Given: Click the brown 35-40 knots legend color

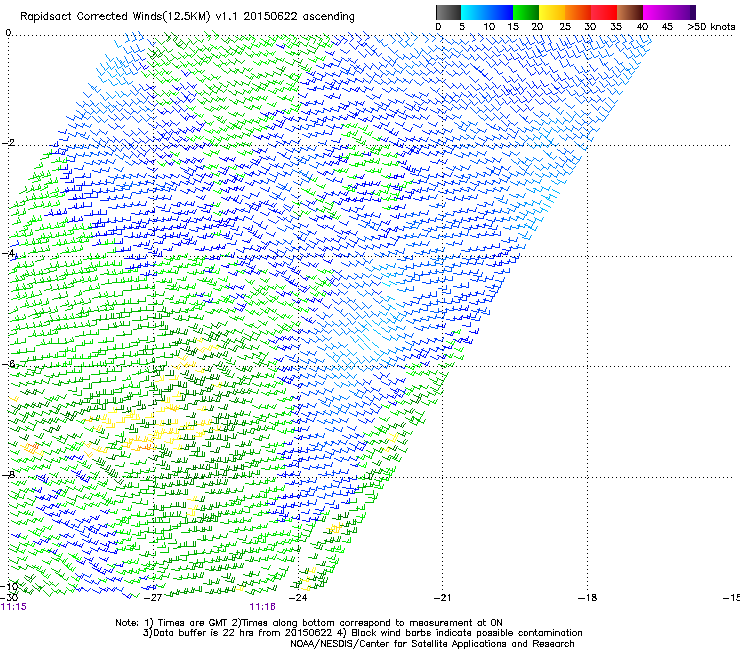Looking at the screenshot, I should coord(630,12).
